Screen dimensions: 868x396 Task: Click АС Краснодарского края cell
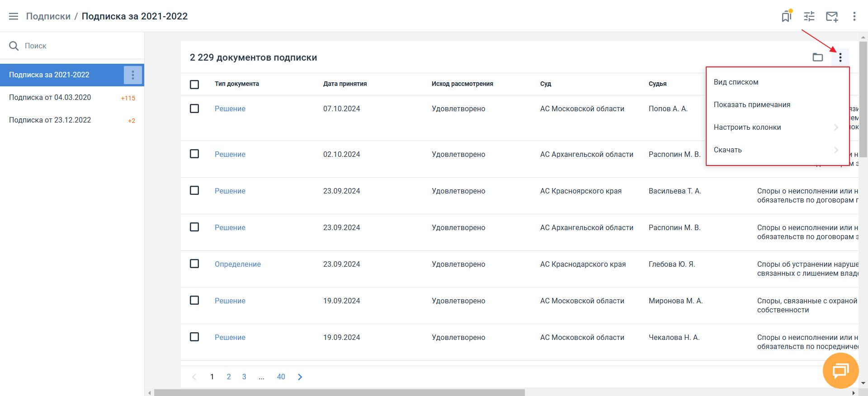click(583, 264)
